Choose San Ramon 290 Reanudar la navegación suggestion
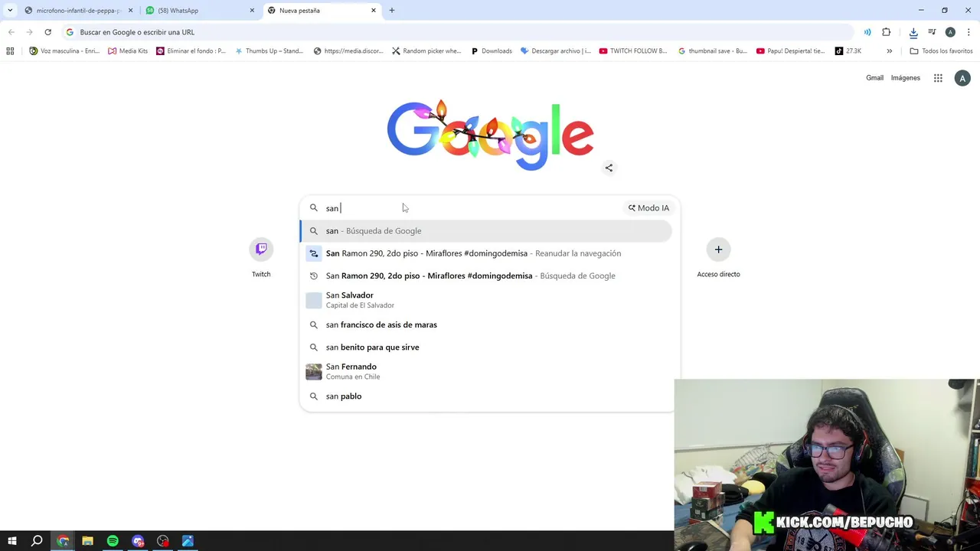This screenshot has height=551, width=980. (486, 253)
